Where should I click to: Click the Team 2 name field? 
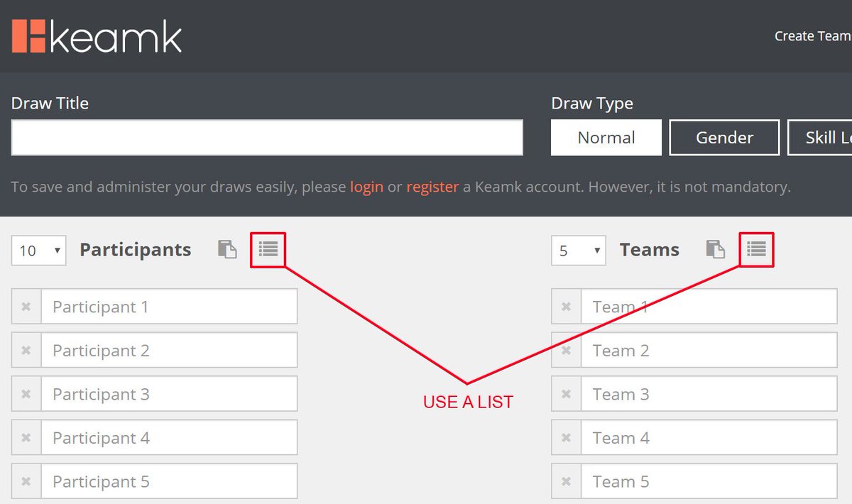[709, 351]
